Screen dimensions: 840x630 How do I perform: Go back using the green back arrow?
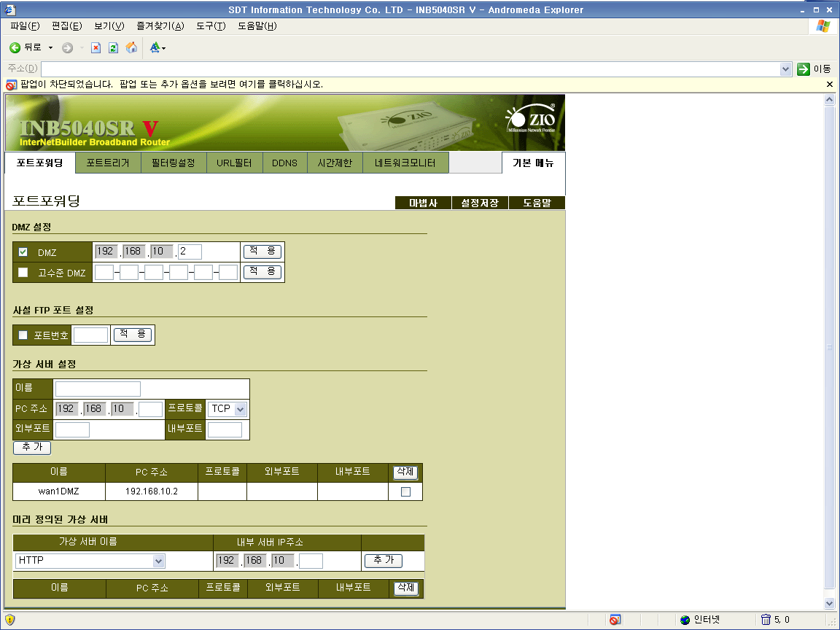click(15, 47)
